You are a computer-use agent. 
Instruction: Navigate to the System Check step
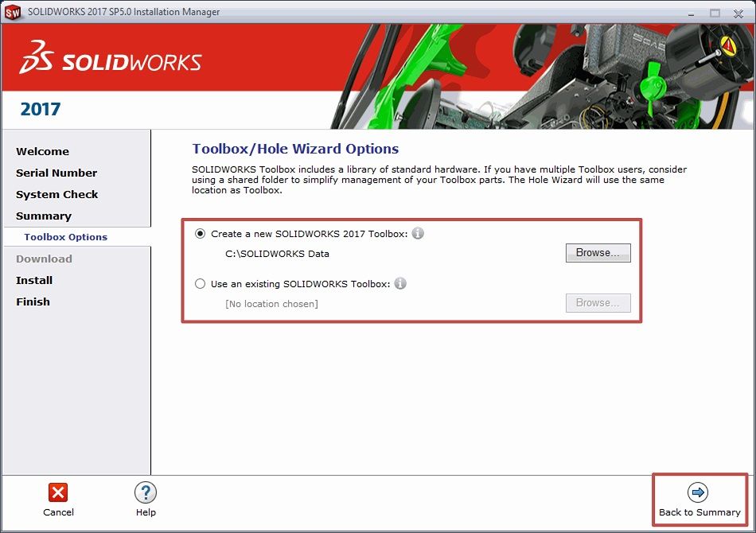click(x=57, y=194)
